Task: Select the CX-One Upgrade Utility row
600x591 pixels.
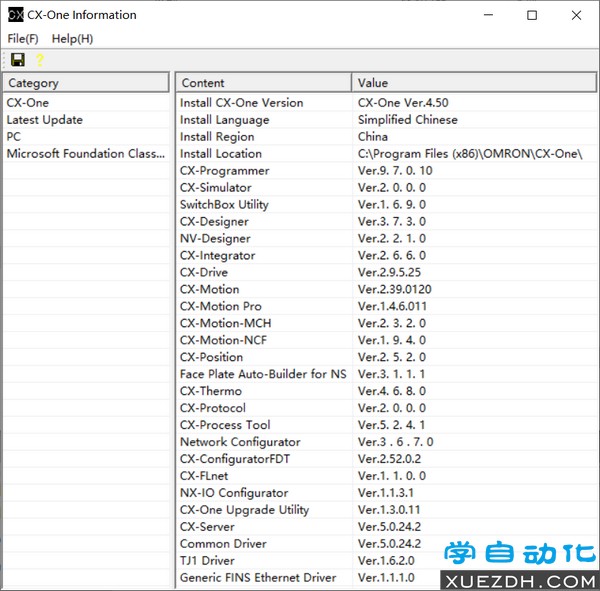Action: (386, 509)
